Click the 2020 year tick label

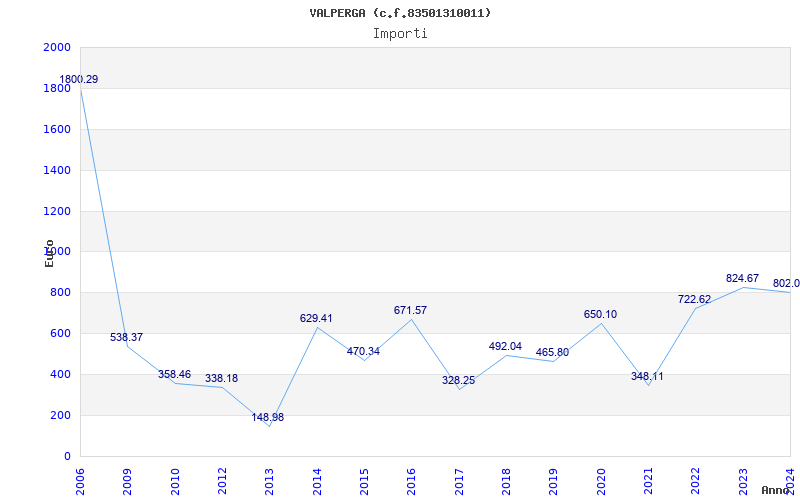(x=601, y=481)
